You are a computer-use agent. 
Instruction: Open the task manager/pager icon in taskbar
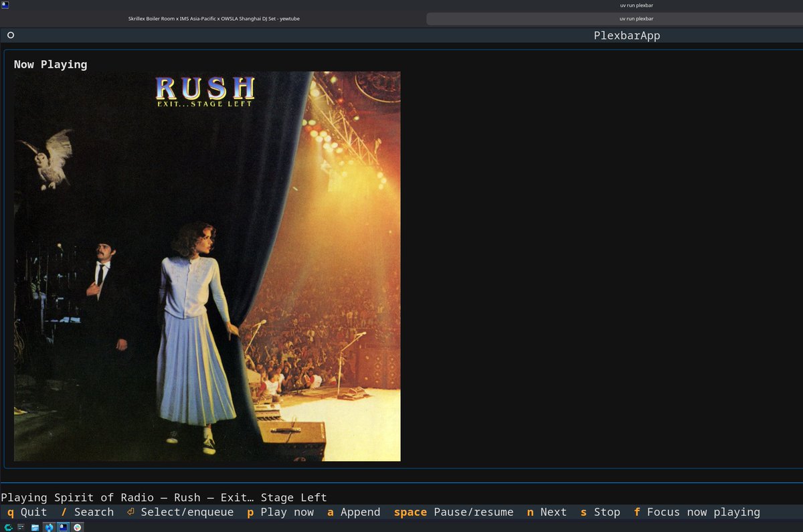pyautogui.click(x=21, y=527)
